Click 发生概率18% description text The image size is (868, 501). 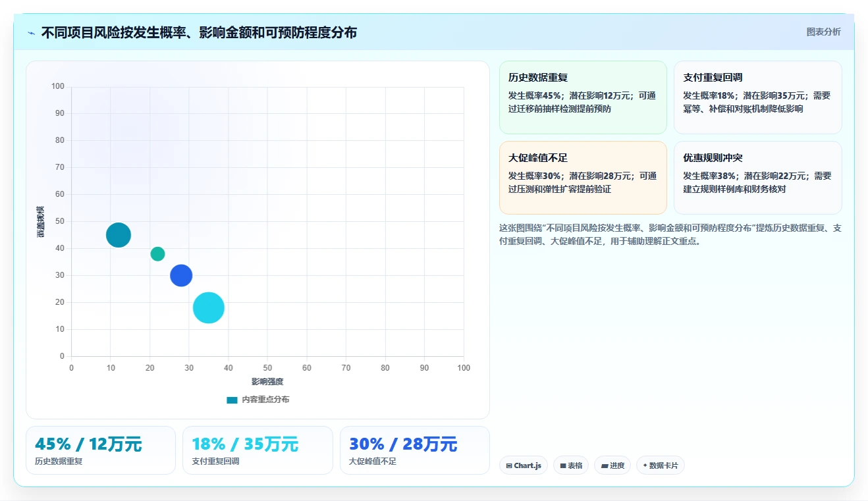pyautogui.click(x=757, y=102)
